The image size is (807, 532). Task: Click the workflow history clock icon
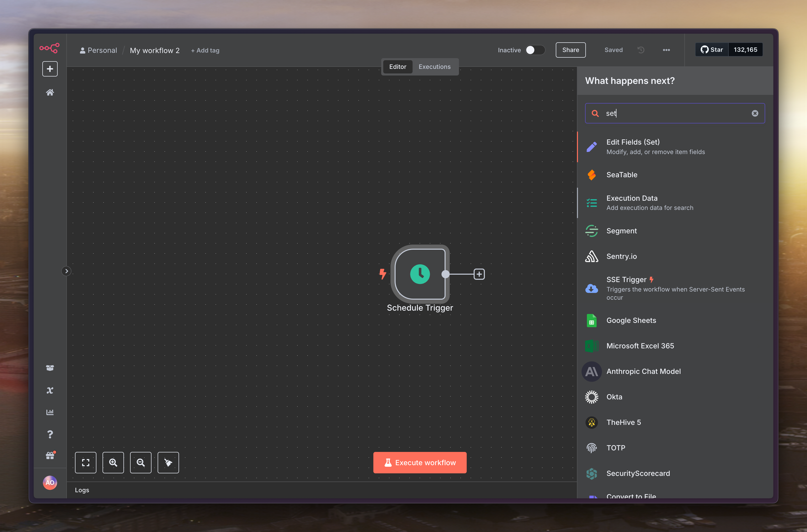(x=640, y=50)
